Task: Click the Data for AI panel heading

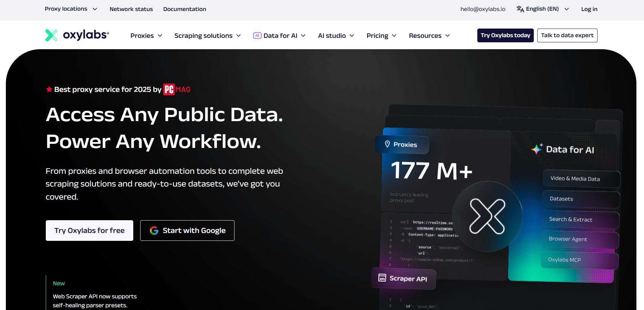Action: coord(570,150)
